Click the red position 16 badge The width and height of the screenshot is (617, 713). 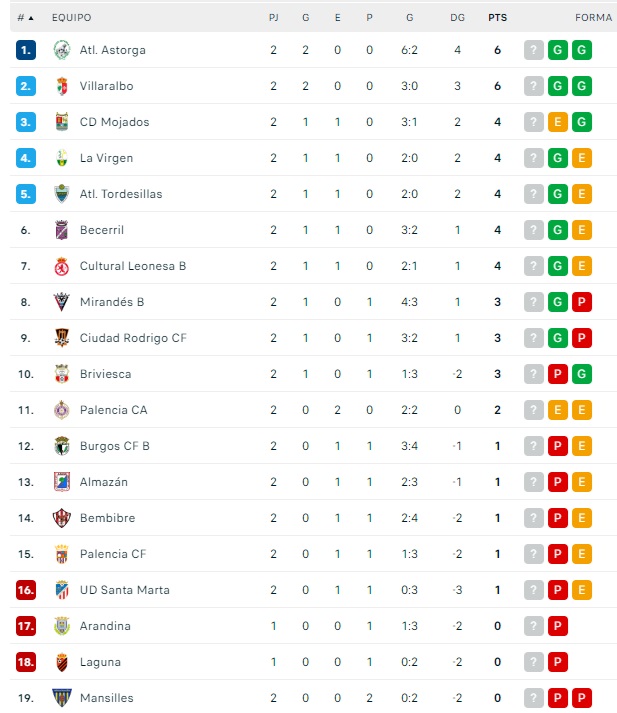coord(26,590)
